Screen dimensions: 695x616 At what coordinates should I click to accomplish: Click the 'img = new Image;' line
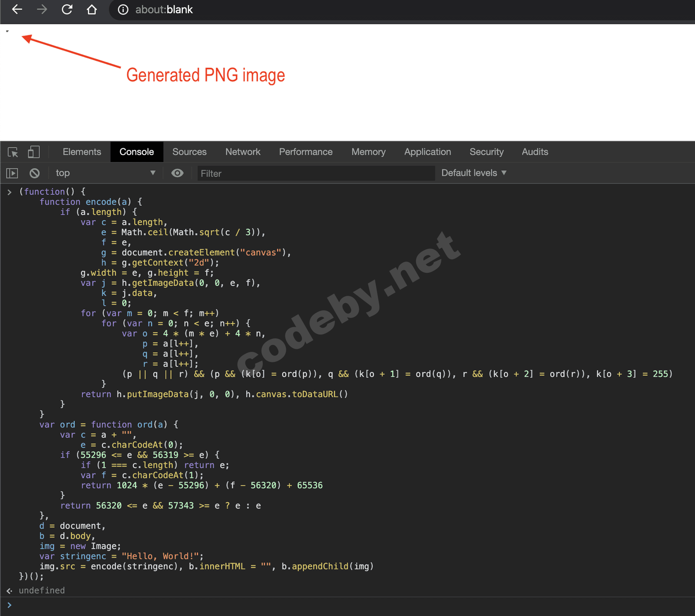[80, 546]
